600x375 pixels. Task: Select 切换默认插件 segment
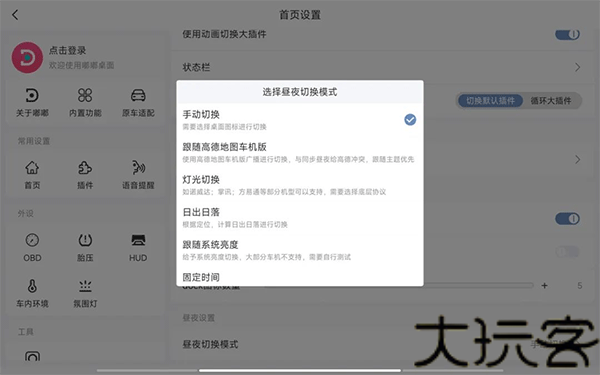click(490, 101)
